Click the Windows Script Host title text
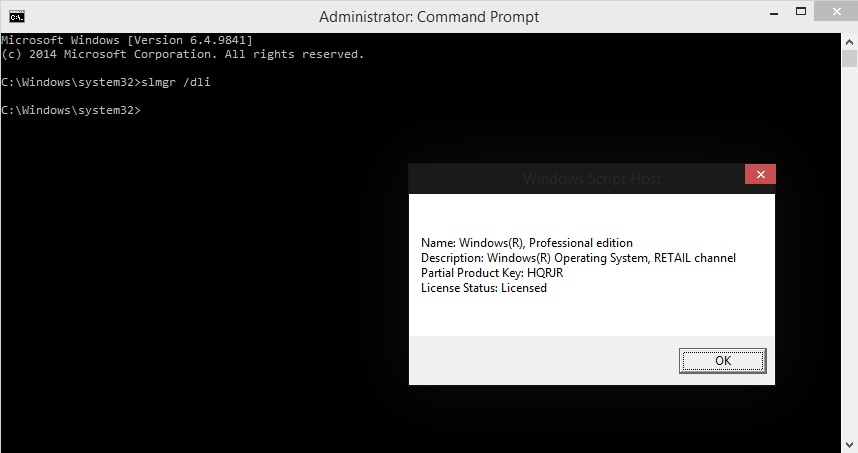This screenshot has height=453, width=858. click(x=592, y=179)
